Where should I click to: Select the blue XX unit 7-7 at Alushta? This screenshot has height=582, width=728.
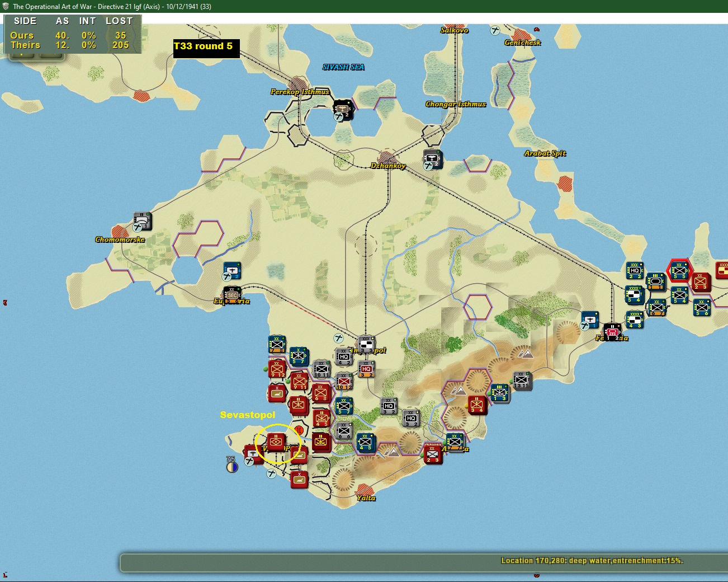pyautogui.click(x=455, y=442)
